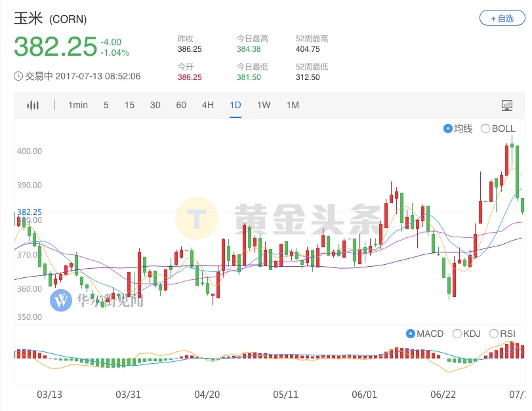
Task: Open the 1M monthly chart view
Action: (293, 105)
